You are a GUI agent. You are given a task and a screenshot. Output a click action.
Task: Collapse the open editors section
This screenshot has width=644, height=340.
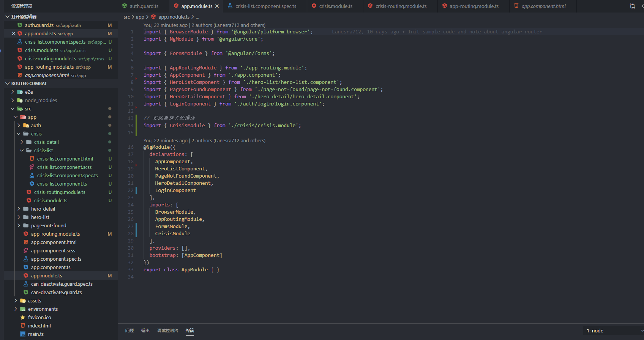[x=7, y=17]
